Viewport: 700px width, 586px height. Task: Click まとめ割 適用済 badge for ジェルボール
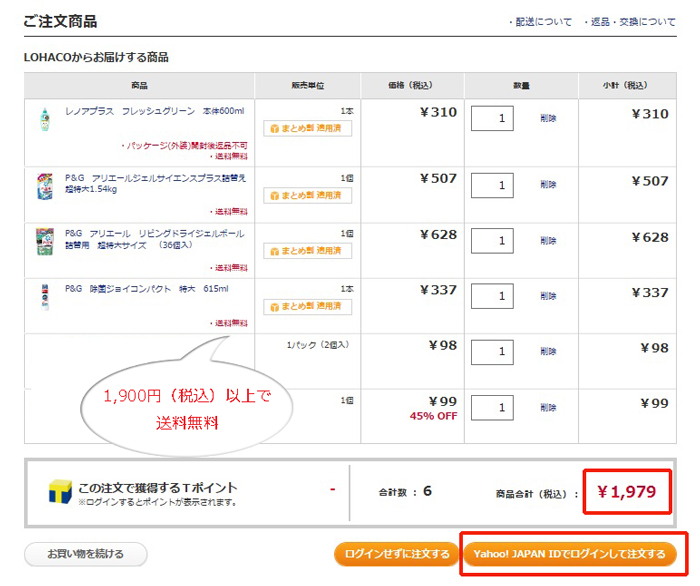[x=308, y=251]
